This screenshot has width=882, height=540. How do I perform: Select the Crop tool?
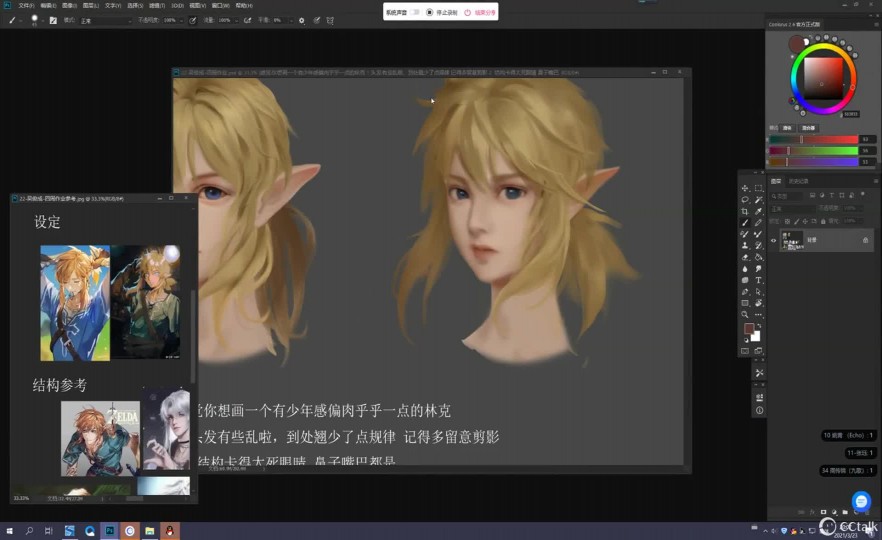pos(745,212)
